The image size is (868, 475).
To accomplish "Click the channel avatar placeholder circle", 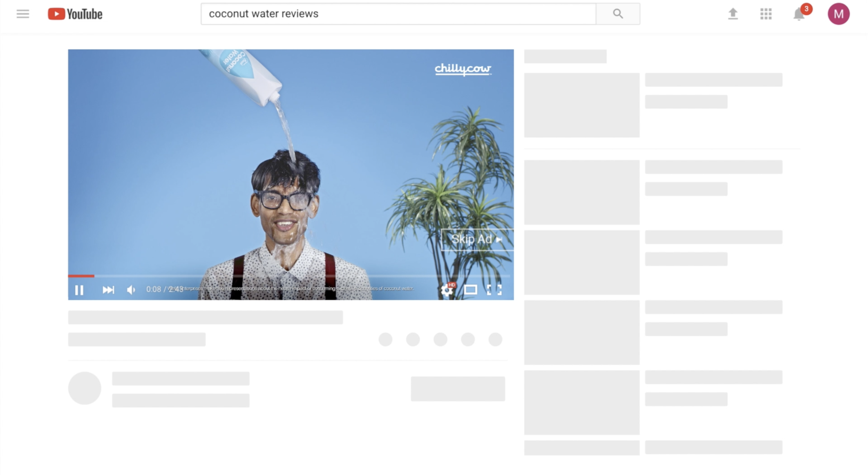I will (x=84, y=388).
